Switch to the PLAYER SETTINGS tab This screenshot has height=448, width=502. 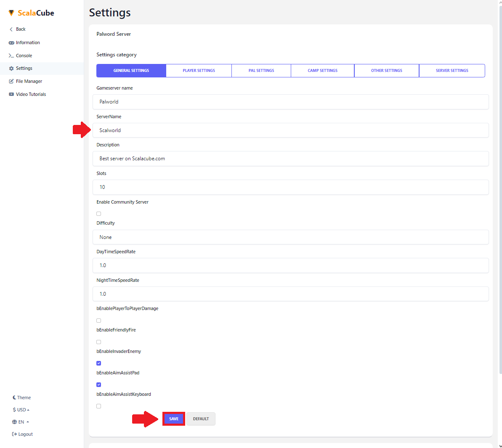click(199, 70)
